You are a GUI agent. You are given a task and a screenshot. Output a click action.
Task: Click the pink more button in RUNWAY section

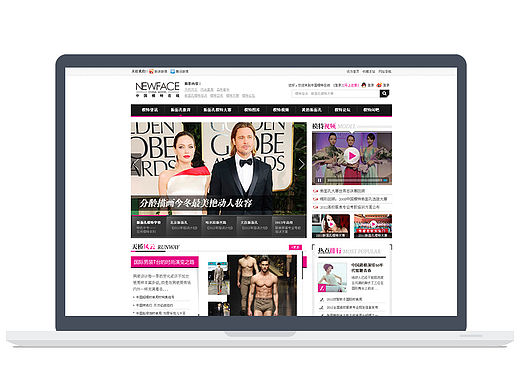[295, 247]
